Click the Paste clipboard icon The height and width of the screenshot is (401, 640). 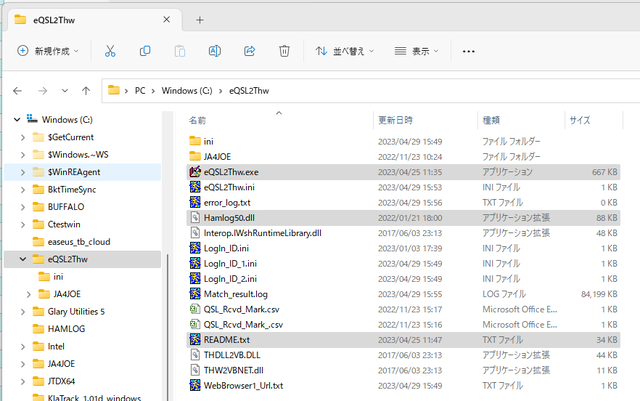coord(180,51)
